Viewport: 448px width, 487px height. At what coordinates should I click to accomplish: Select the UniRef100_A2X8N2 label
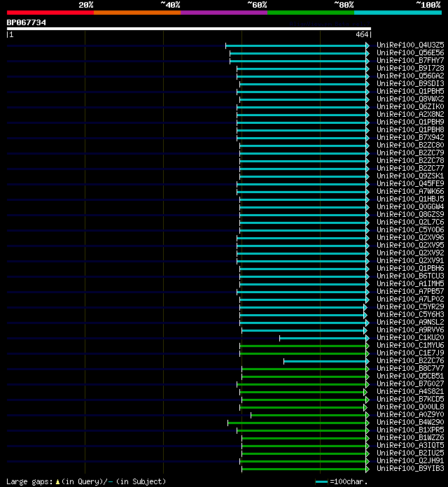[x=410, y=114]
